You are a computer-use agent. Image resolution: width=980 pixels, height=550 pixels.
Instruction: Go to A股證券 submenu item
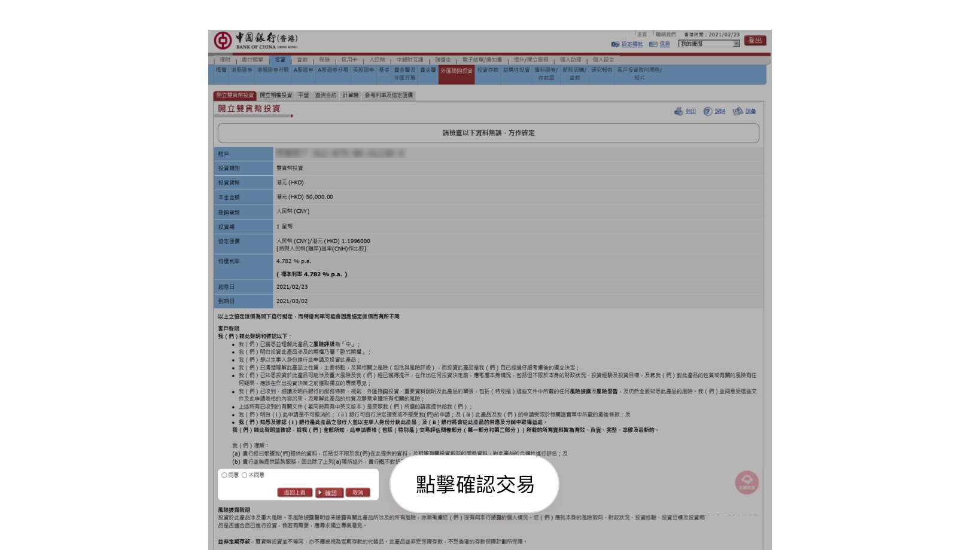tap(303, 70)
